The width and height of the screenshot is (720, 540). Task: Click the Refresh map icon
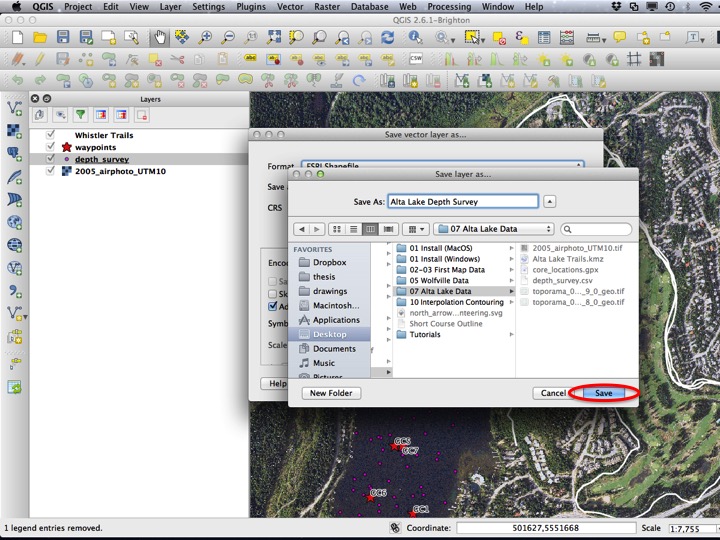pos(388,37)
